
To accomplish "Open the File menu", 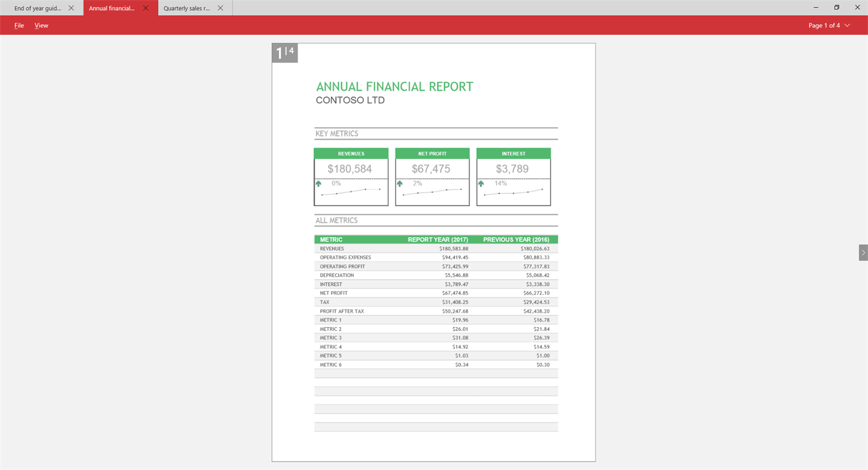I will coord(19,25).
